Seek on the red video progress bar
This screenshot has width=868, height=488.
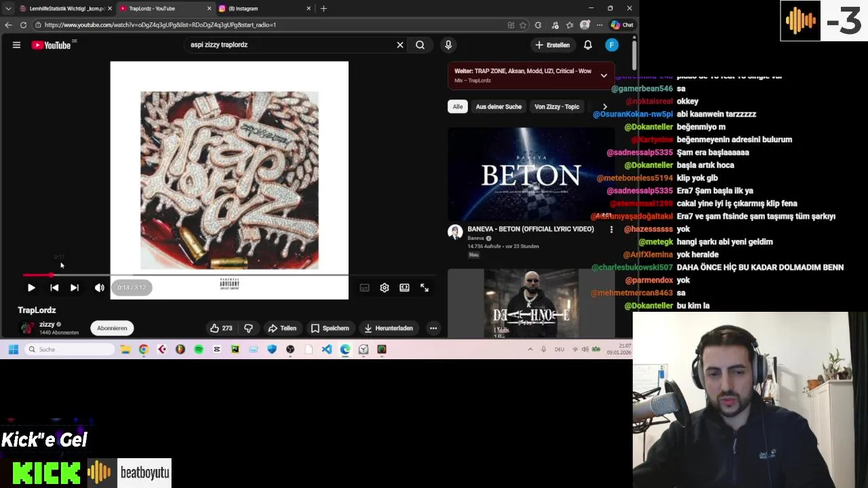[229, 275]
